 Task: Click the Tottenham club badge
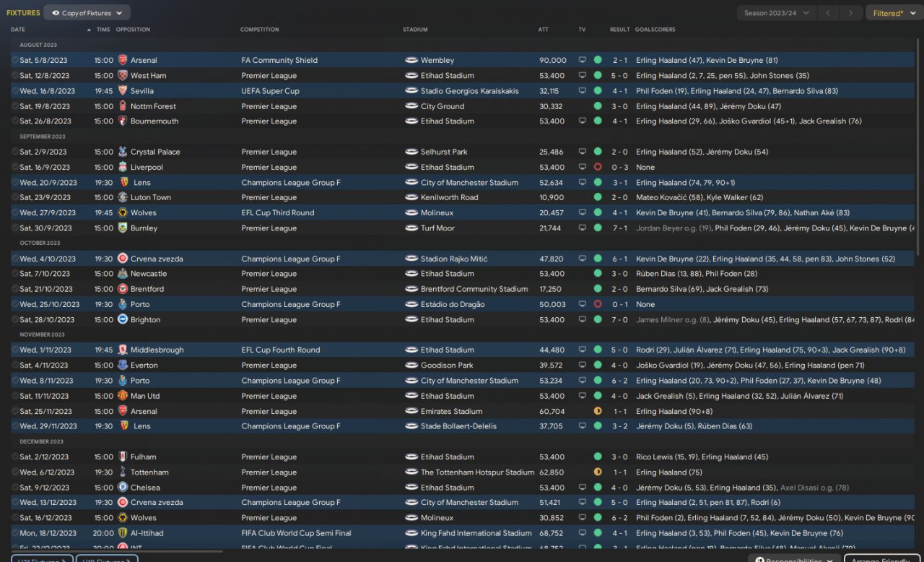click(x=123, y=472)
